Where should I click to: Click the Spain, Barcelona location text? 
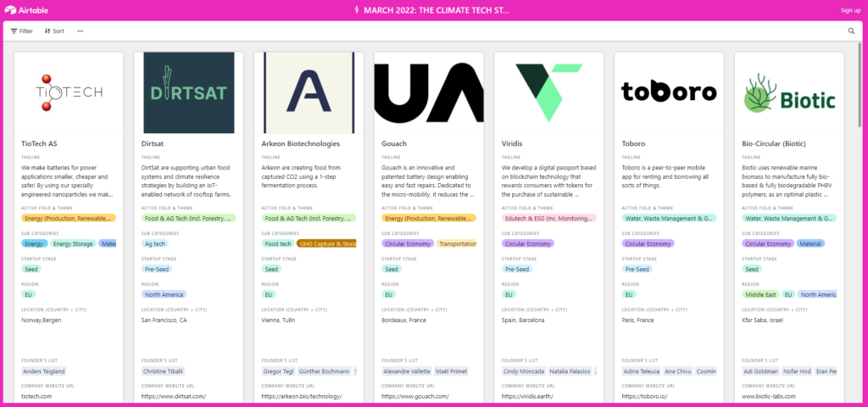[x=522, y=320]
